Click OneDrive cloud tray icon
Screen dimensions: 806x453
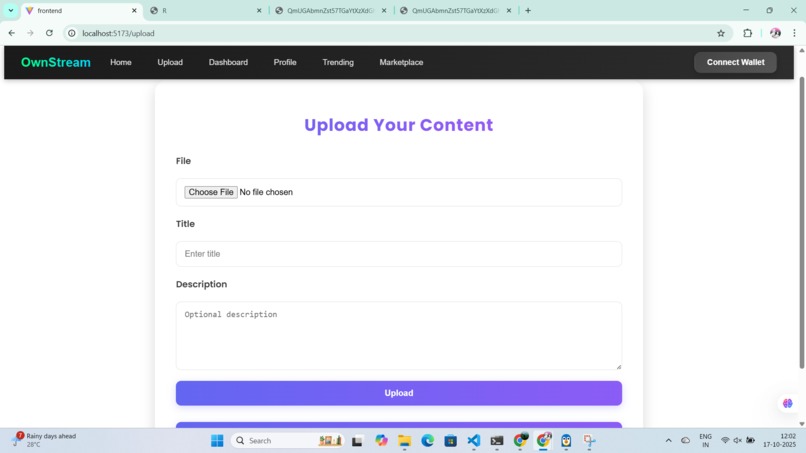[686, 441]
